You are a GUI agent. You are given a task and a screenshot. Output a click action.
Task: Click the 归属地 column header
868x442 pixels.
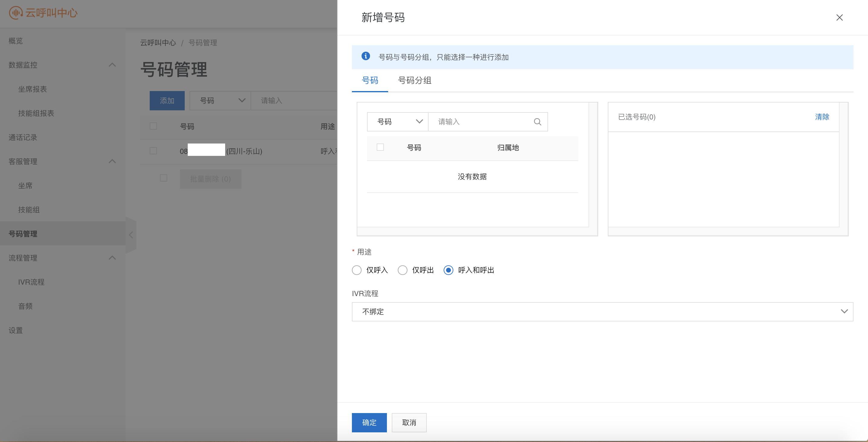click(x=508, y=148)
